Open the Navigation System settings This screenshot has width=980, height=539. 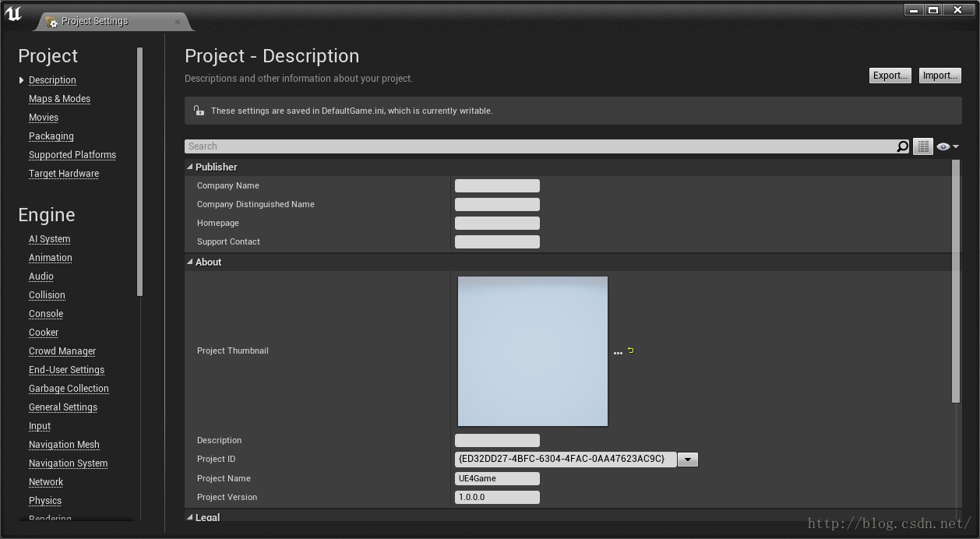pyautogui.click(x=69, y=463)
